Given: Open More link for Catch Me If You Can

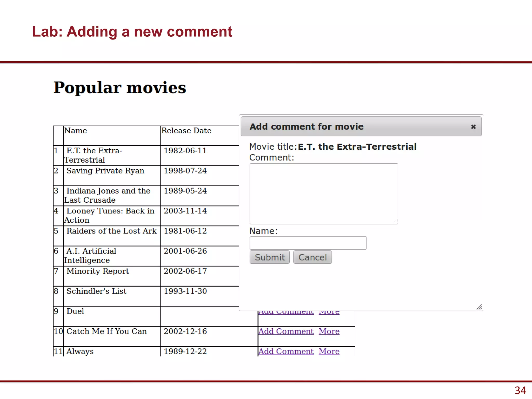Looking at the screenshot, I should click(x=329, y=331).
